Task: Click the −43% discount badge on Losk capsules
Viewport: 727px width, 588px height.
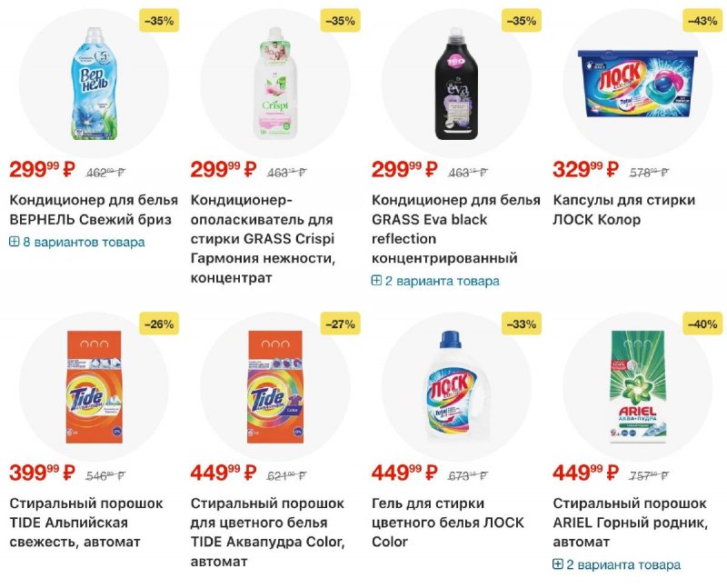Action: pyautogui.click(x=700, y=20)
